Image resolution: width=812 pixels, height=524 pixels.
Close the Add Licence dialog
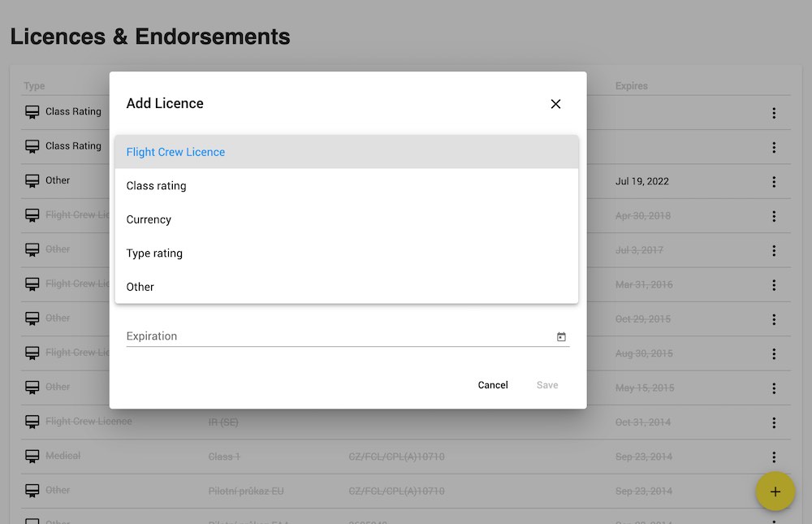[555, 104]
